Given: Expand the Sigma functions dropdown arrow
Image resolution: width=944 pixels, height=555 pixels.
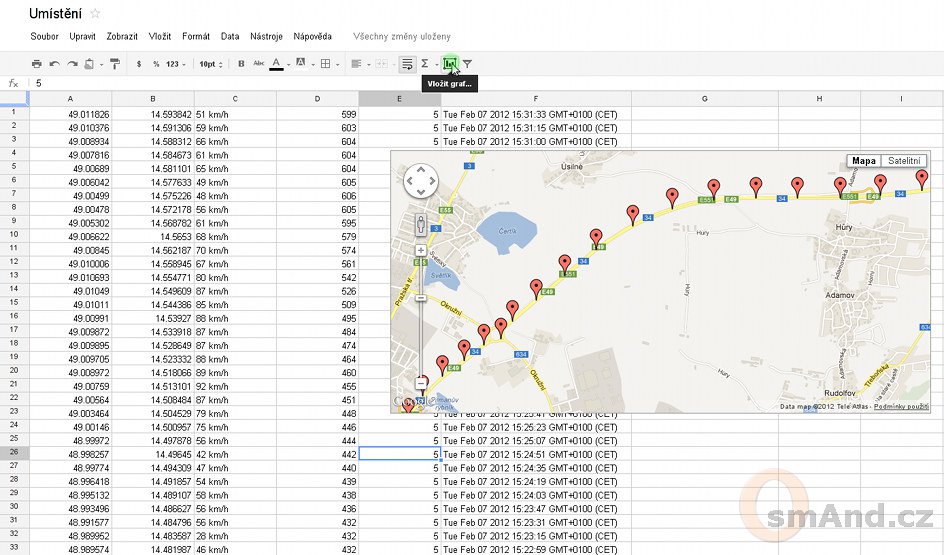Looking at the screenshot, I should (436, 64).
